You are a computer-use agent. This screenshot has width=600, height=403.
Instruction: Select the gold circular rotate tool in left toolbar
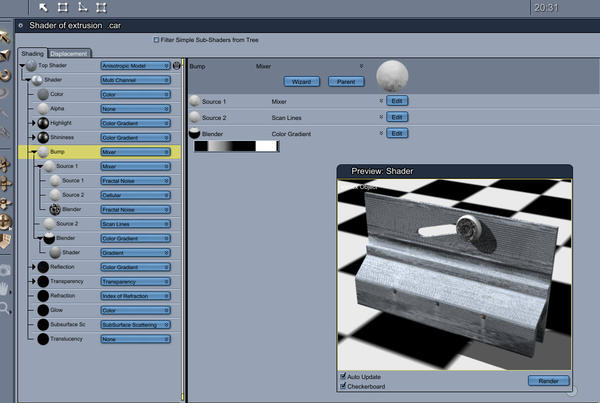click(x=5, y=75)
